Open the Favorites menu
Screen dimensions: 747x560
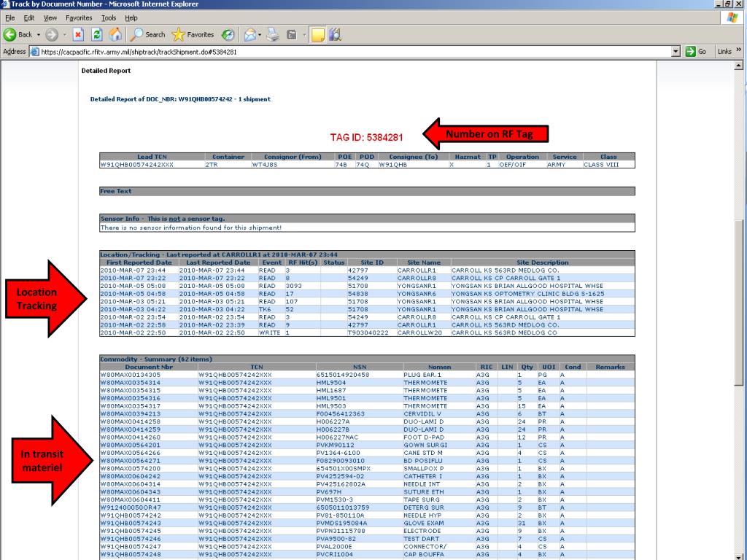(79, 17)
